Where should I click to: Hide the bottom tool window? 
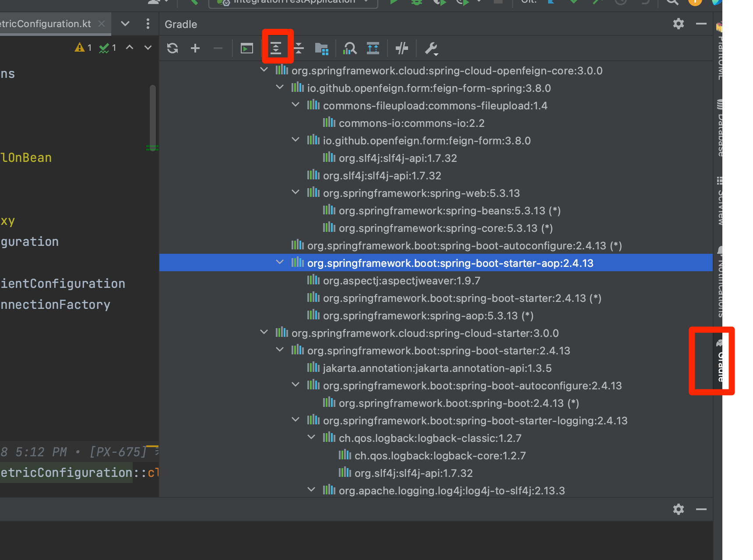701,509
